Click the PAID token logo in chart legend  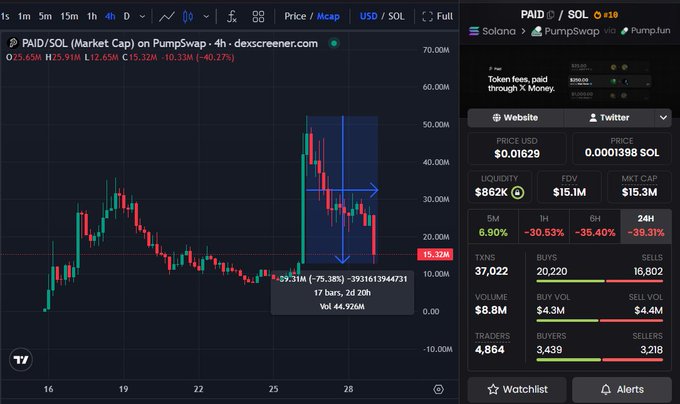[x=13, y=43]
